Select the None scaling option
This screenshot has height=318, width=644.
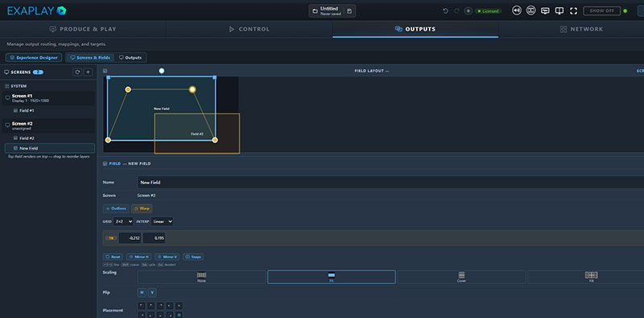(201, 277)
